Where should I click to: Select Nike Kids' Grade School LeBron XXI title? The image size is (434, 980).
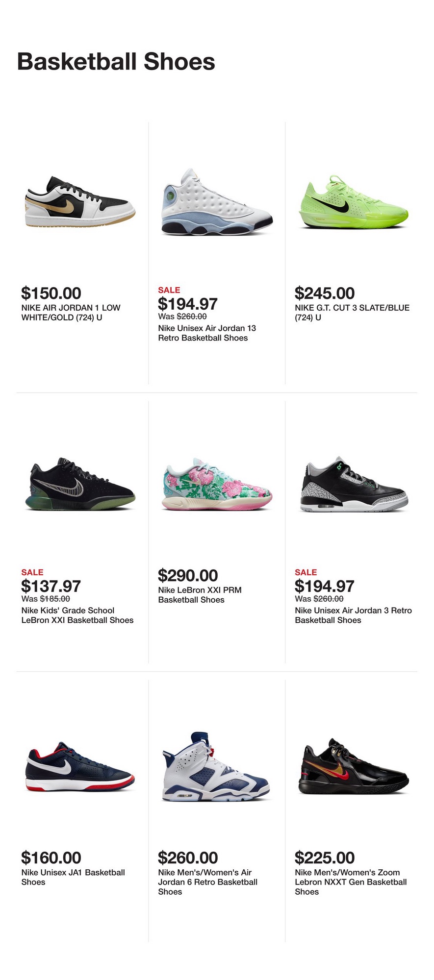click(x=77, y=615)
